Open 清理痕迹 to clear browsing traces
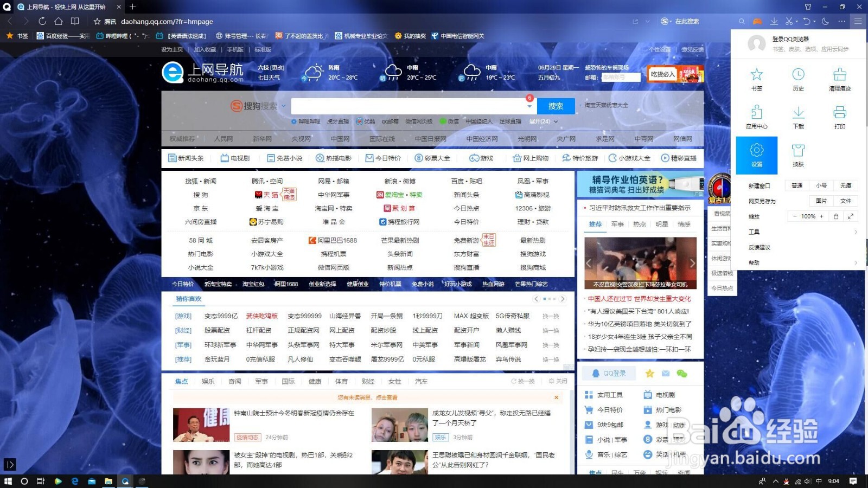Viewport: 868px width, 488px height. click(x=840, y=79)
